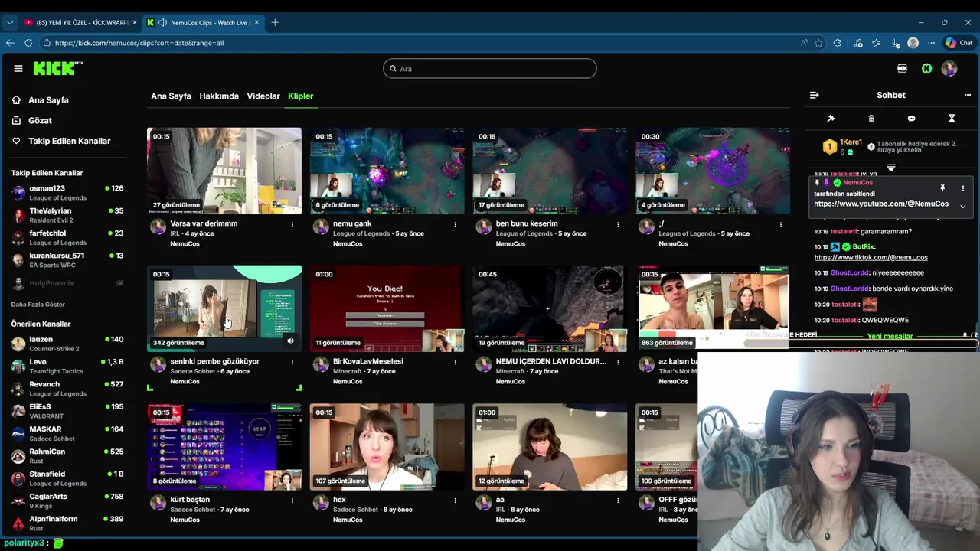Open options for 'seninki pembe gözüküyor' clip
980x551 pixels.
click(292, 362)
